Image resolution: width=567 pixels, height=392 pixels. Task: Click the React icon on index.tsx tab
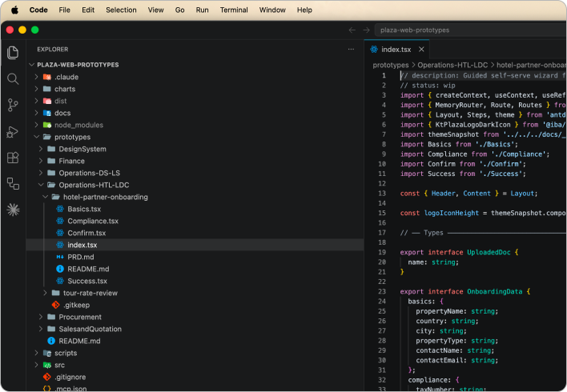(374, 49)
